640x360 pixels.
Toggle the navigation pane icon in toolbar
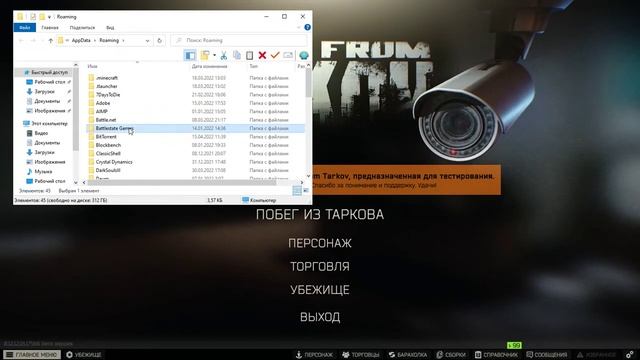point(190,55)
